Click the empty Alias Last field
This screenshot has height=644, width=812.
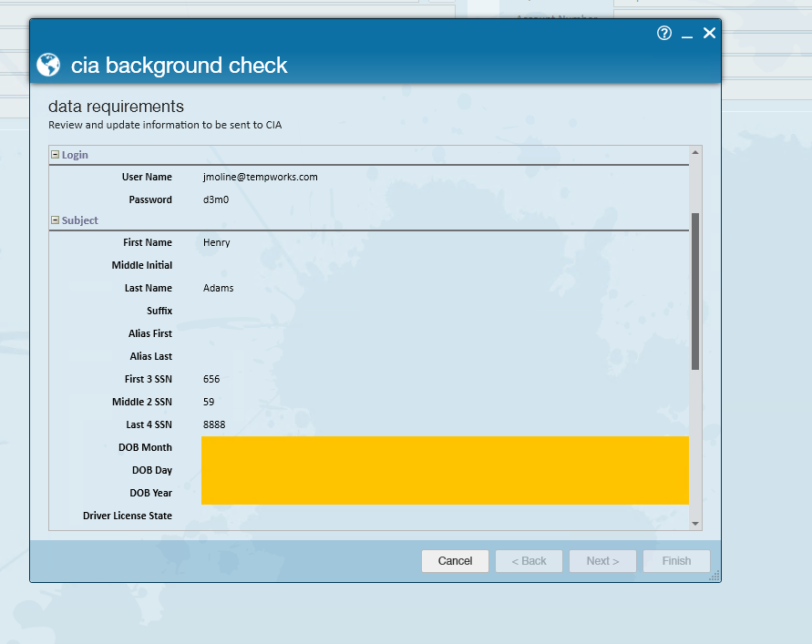(x=446, y=356)
